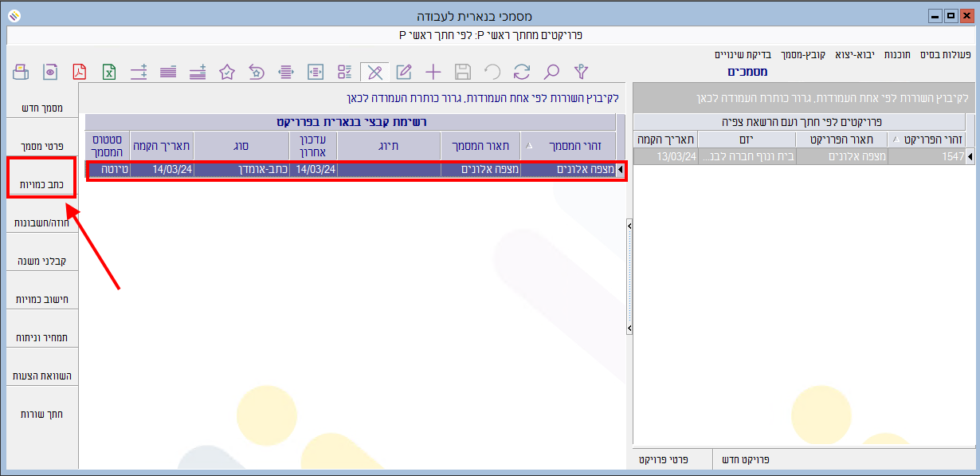
Task: Click the plain star icon
Action: pyautogui.click(x=227, y=72)
